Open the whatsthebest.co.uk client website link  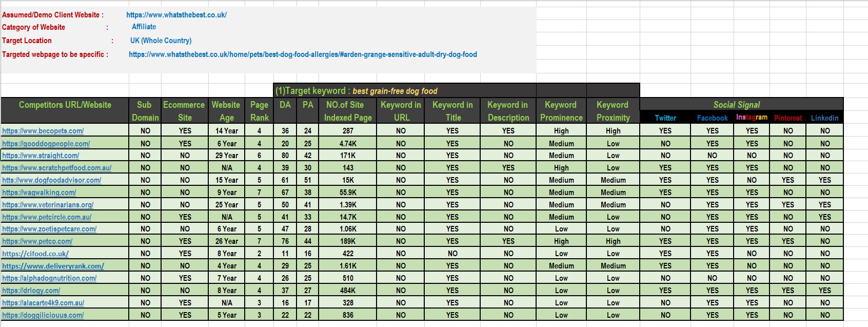click(176, 15)
